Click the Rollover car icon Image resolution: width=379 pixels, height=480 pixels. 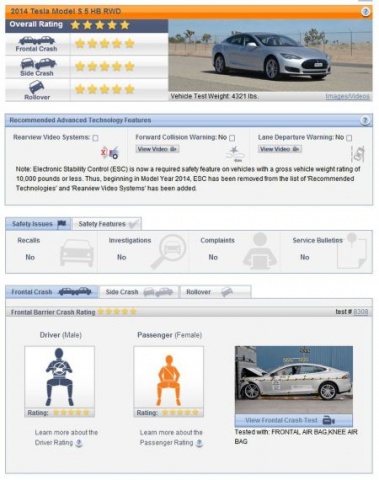(x=37, y=87)
